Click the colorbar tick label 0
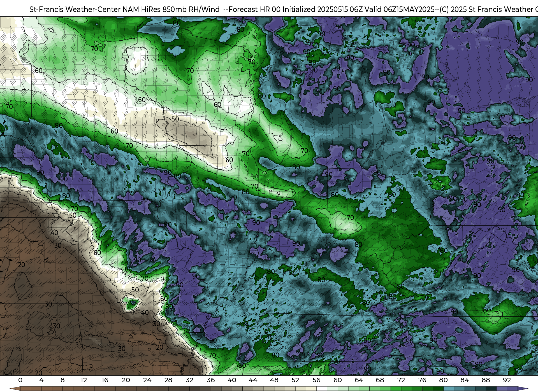 pos(20,380)
